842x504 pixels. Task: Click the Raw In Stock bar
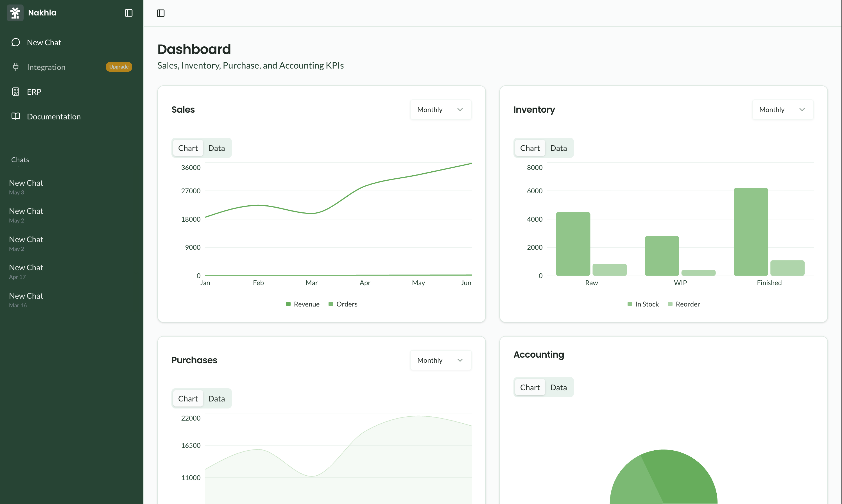click(x=573, y=244)
